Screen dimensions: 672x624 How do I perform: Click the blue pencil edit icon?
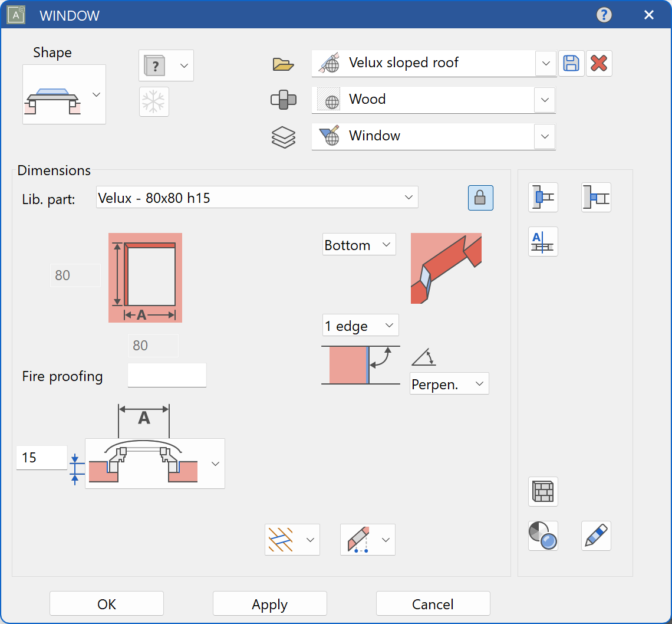coord(596,536)
